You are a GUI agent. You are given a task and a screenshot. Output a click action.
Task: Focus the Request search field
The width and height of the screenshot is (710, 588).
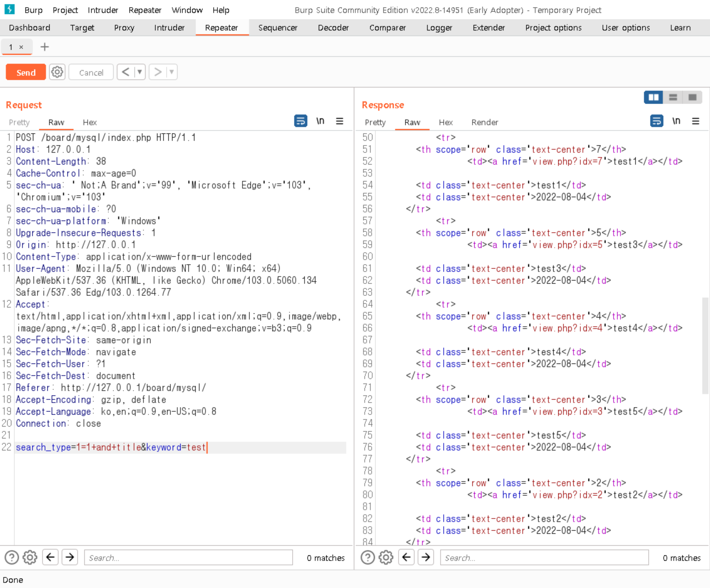point(188,557)
